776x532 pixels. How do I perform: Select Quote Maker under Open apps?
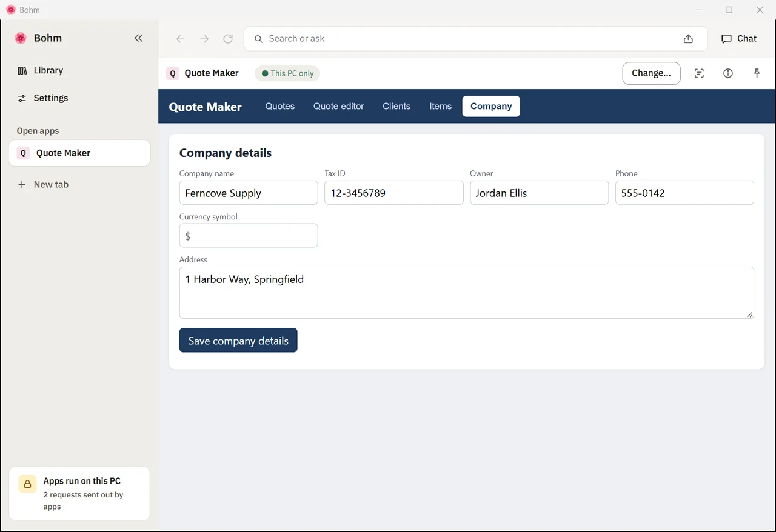[x=79, y=153]
